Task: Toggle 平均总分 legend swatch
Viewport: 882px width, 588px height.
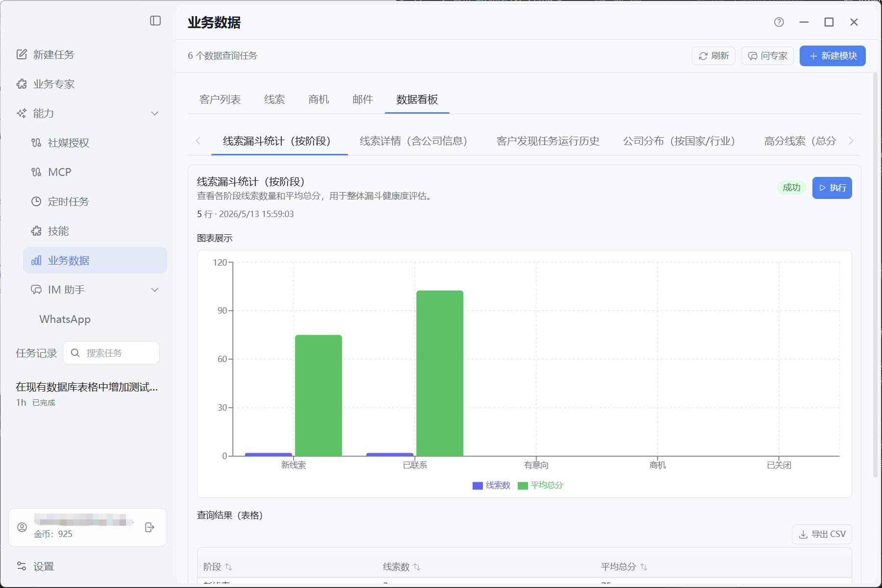Action: 523,486
